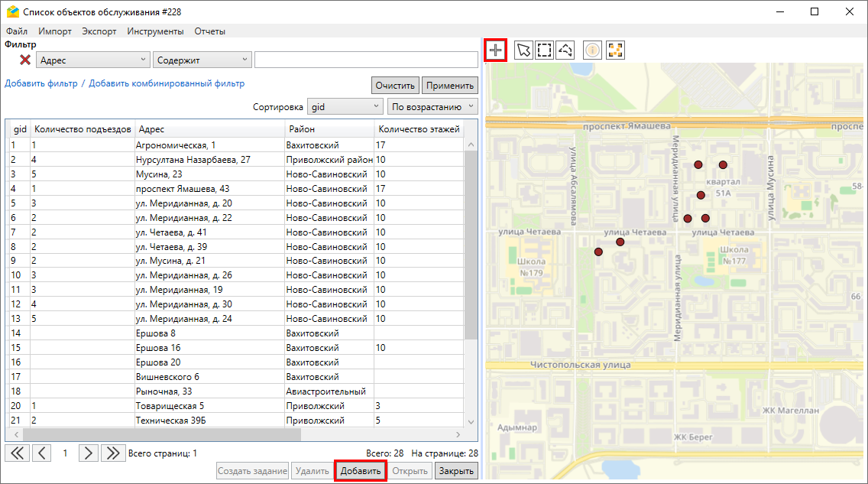This screenshot has width=868, height=484.
Task: Jump to the first page
Action: point(16,453)
